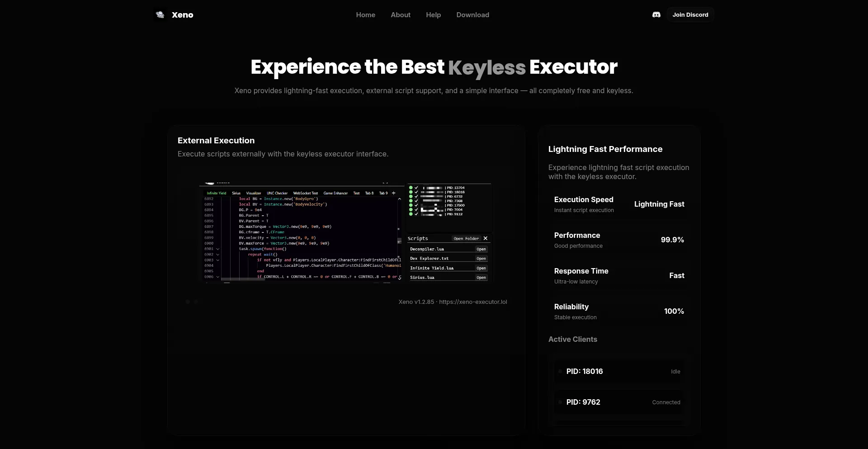868x449 pixels.
Task: Close the Scripts panel with the X icon
Action: coord(486,238)
